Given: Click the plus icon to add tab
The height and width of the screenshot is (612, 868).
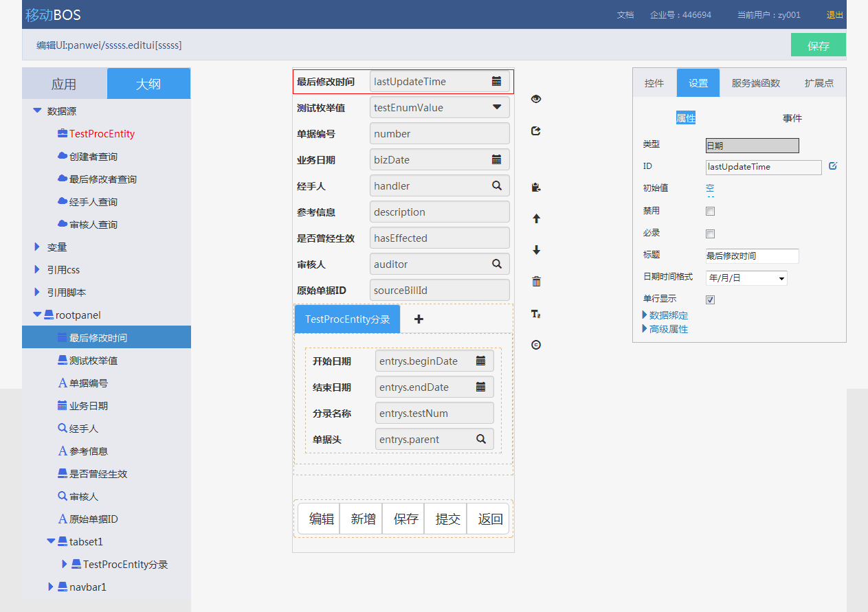Looking at the screenshot, I should [x=419, y=319].
